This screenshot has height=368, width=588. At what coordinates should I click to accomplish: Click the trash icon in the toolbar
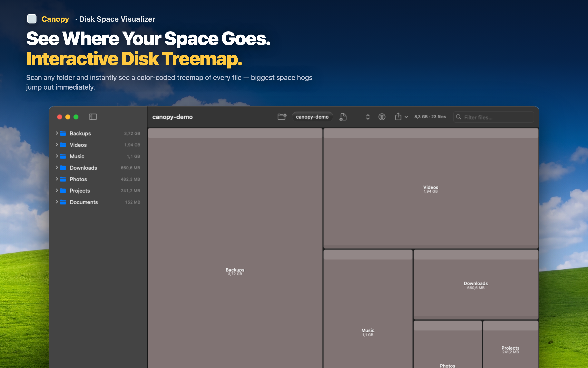pos(382,117)
